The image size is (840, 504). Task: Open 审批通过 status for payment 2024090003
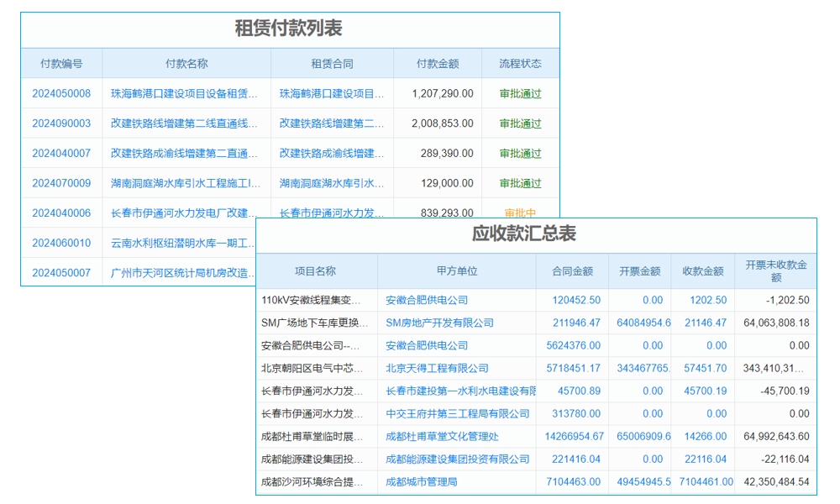click(x=519, y=123)
